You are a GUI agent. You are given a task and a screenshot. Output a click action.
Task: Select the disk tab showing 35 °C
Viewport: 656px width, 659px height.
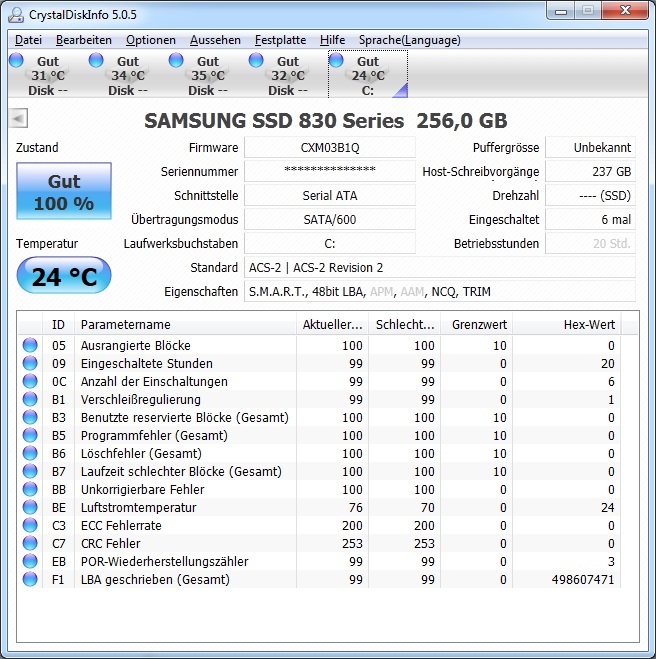tap(208, 75)
